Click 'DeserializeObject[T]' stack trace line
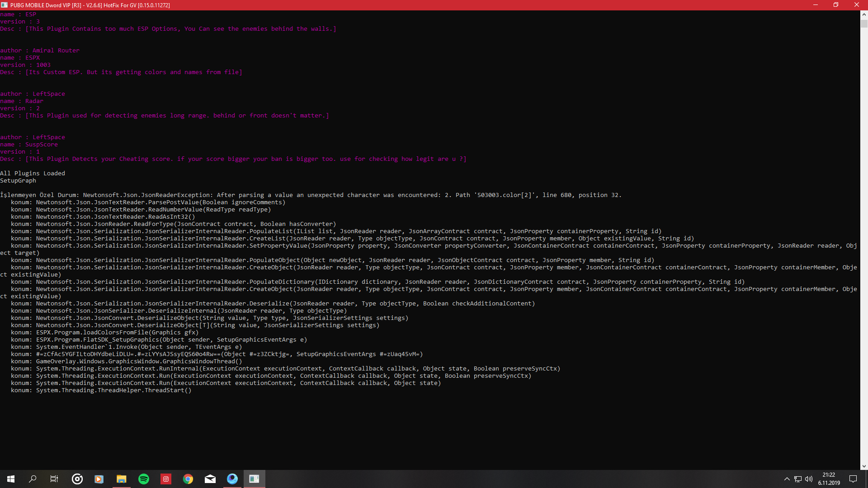Viewport: 868px width, 488px height. point(195,325)
